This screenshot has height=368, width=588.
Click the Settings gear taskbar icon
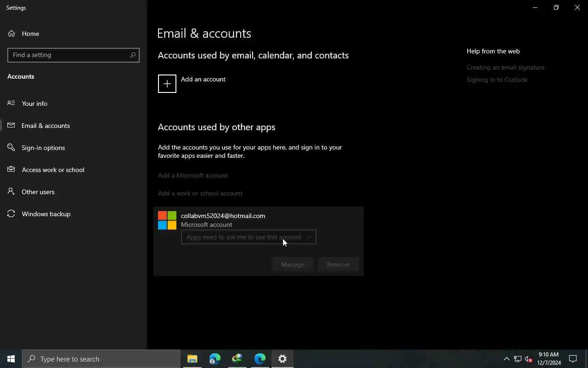283,359
